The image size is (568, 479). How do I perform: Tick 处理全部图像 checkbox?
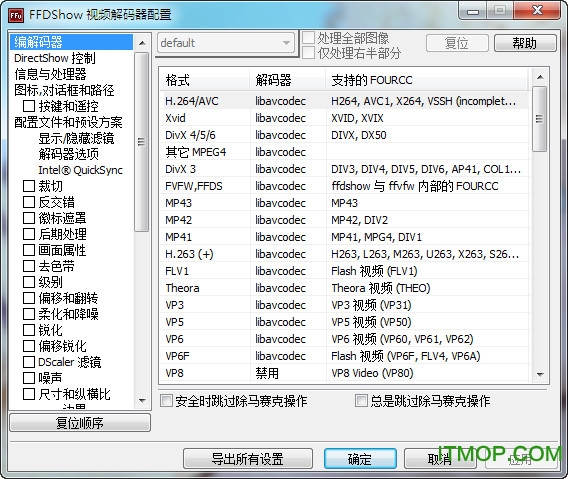click(308, 38)
